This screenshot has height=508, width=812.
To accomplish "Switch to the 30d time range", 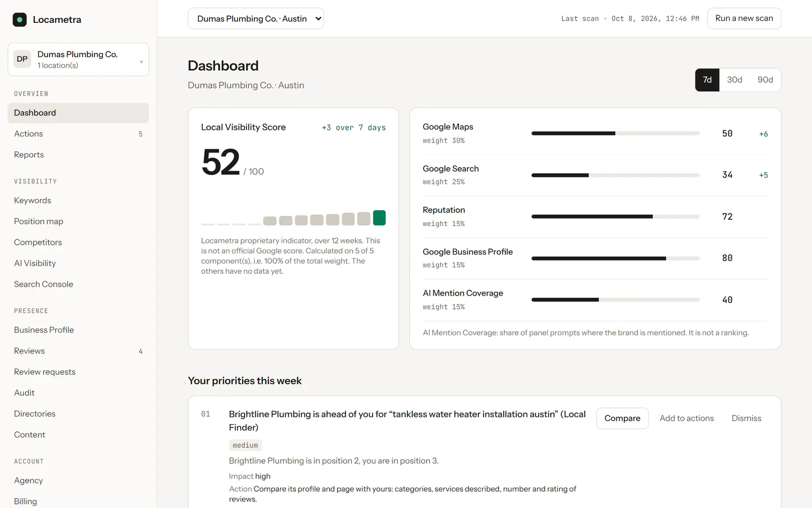I will click(x=734, y=80).
